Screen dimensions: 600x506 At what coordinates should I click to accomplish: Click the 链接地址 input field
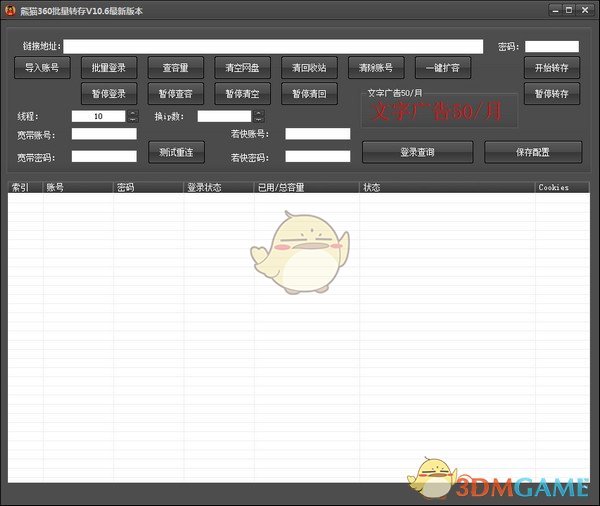click(273, 46)
